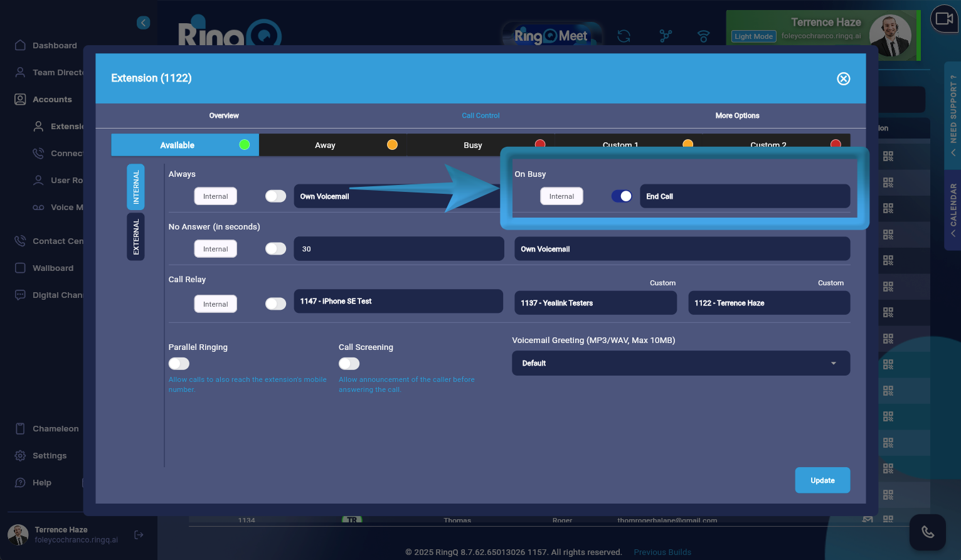Toggle the On Busy switch off
Screen dimensions: 961x560
[622, 196]
